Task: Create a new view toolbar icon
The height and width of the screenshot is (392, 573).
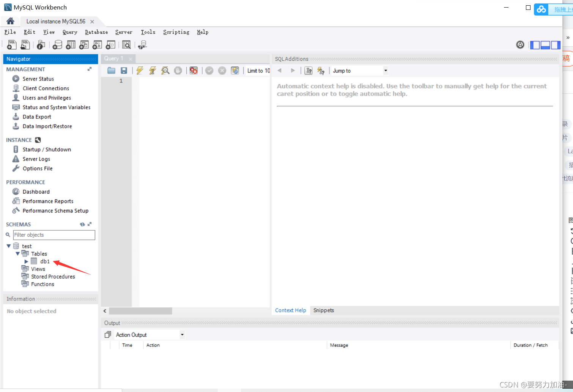Action: click(84, 45)
